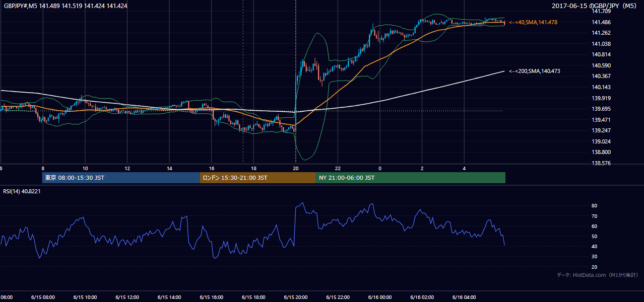
Task: Click hour tick 12 on the chart axis
Action: [x=127, y=169]
